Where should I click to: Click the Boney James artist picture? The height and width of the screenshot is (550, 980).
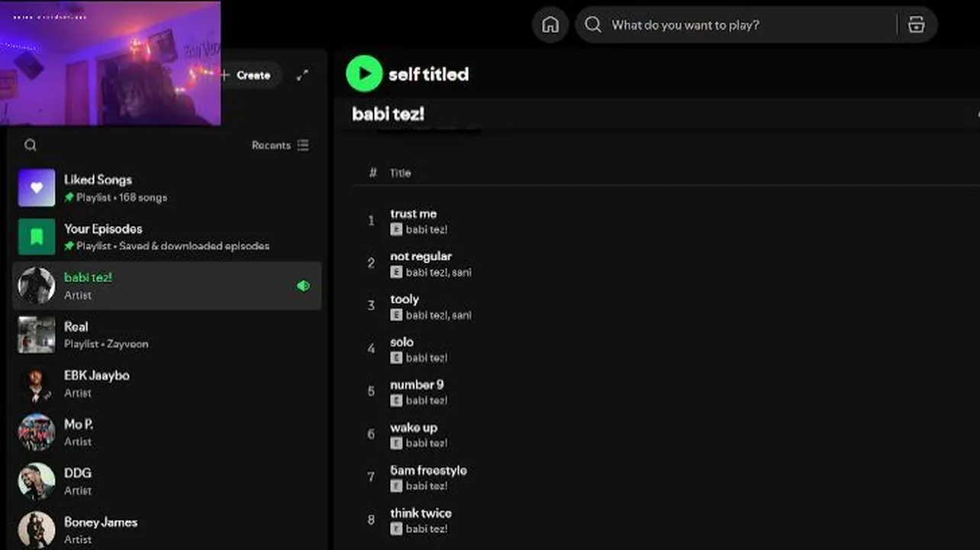pos(37,529)
